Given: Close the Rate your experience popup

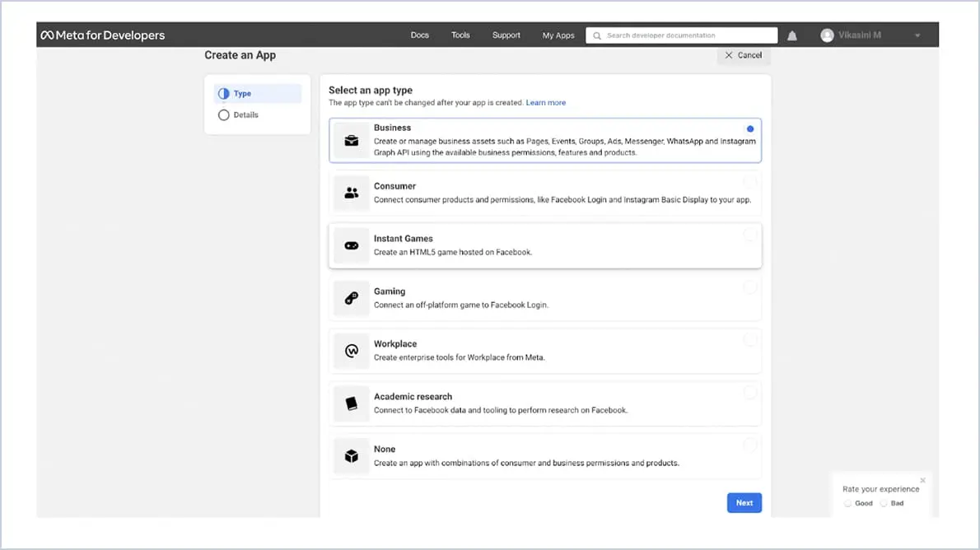Looking at the screenshot, I should pos(922,481).
